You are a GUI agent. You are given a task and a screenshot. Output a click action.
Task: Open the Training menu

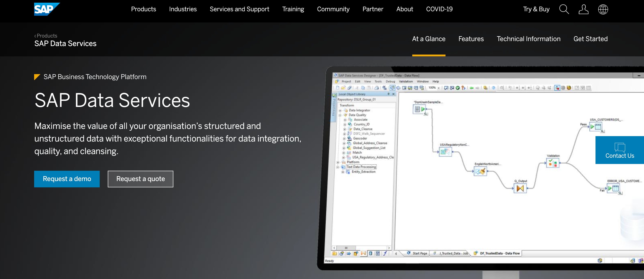click(293, 9)
